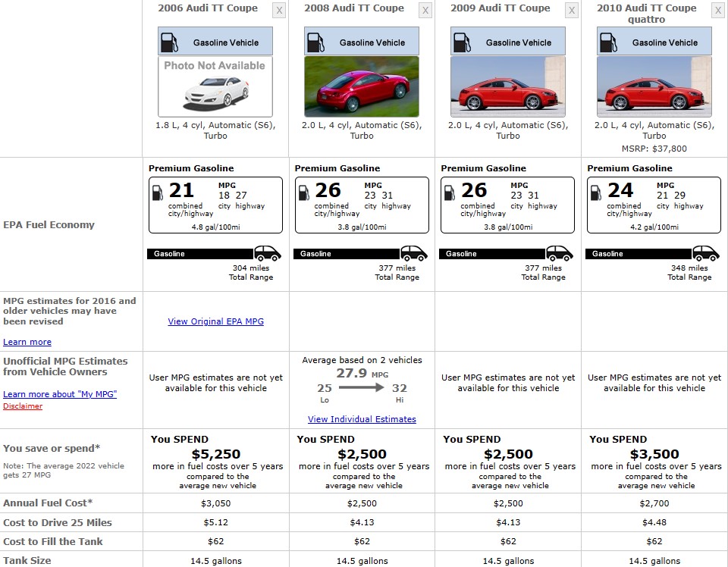
Task: Click the $2,700 annual fuel cost
Action: (x=654, y=503)
